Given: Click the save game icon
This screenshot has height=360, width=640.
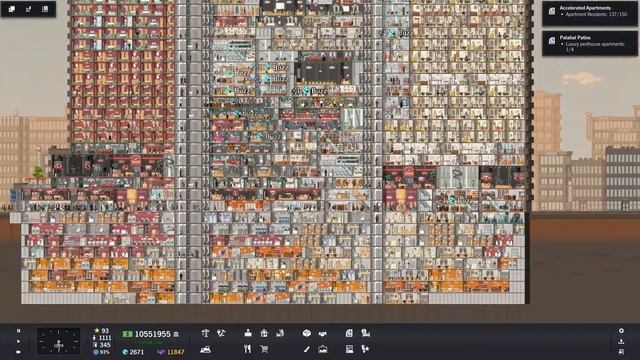Looking at the screenshot, I should pyautogui.click(x=621, y=341).
